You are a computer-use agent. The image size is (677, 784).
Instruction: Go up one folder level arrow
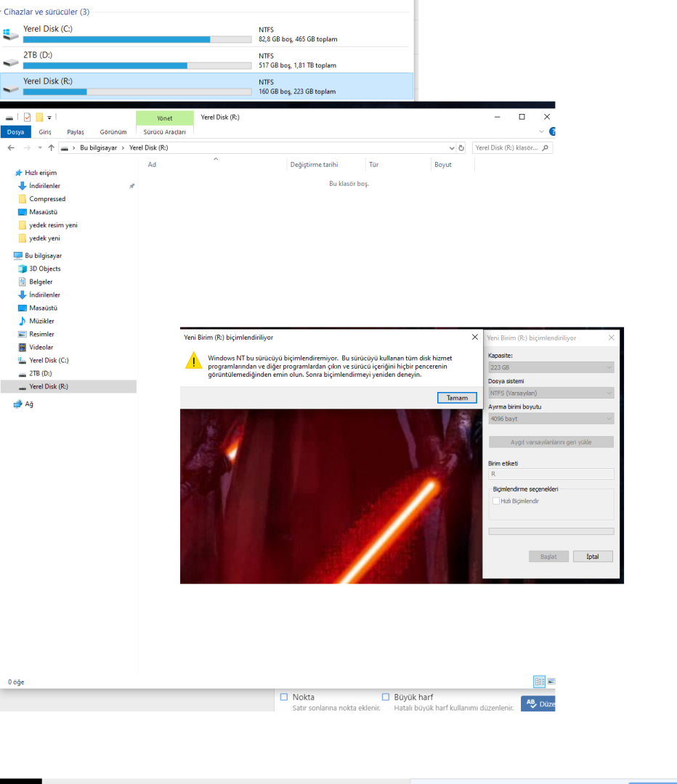click(x=51, y=147)
